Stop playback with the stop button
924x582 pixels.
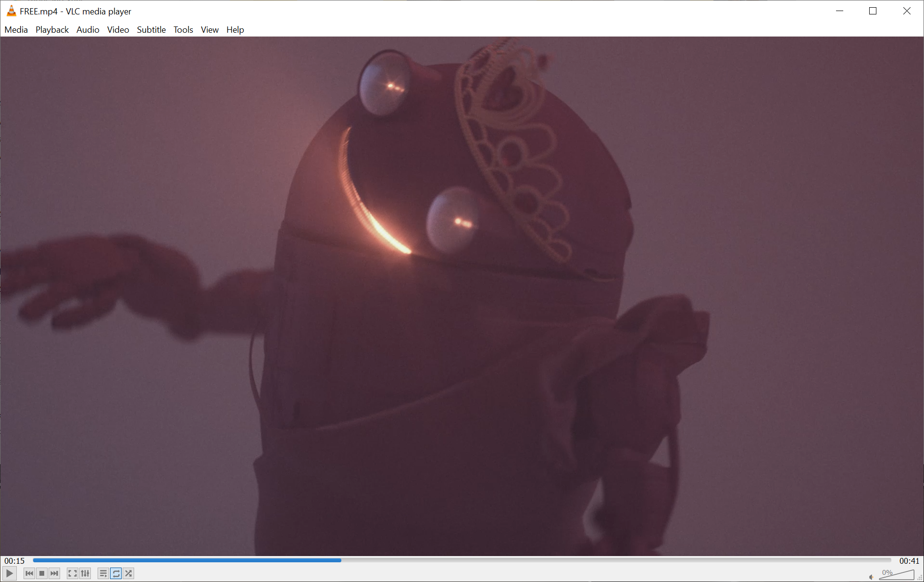pos(42,573)
